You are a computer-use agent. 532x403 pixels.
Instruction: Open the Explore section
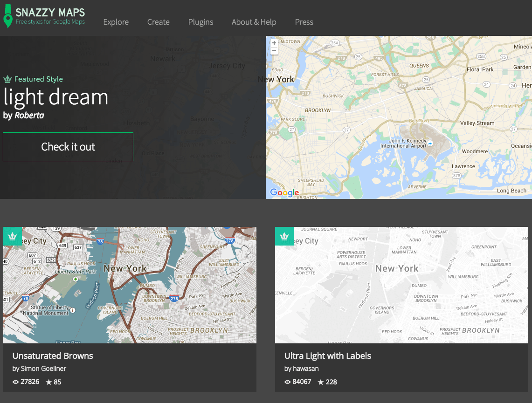pos(116,22)
